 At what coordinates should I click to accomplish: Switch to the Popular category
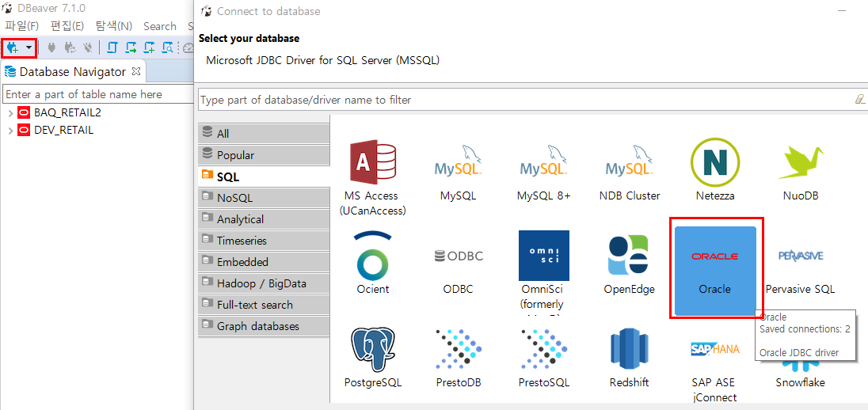click(x=264, y=155)
